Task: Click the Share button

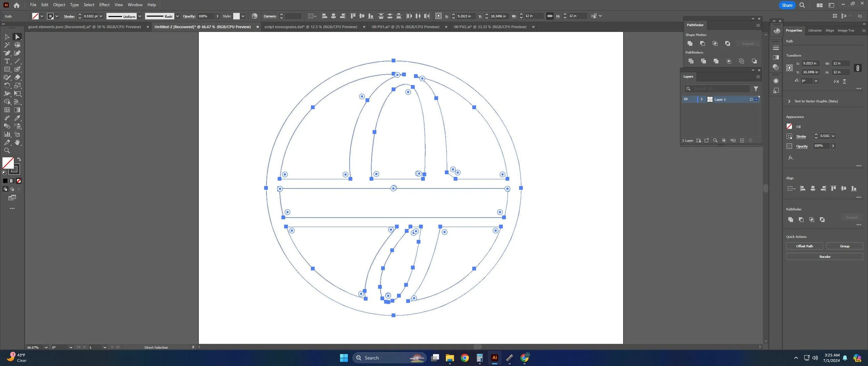Action: pyautogui.click(x=787, y=5)
